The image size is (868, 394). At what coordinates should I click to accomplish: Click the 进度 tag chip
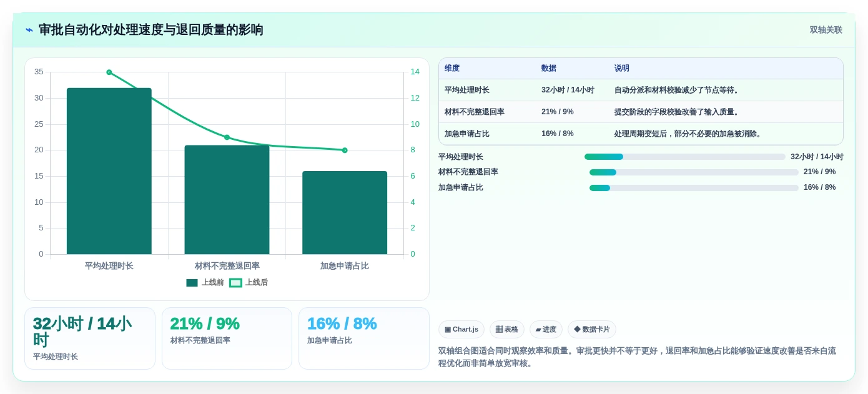coord(546,330)
